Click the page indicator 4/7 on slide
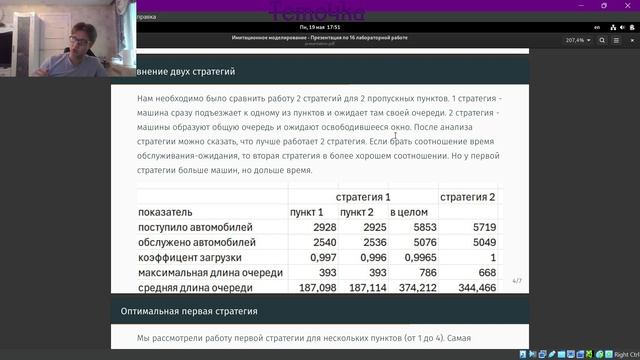This screenshot has width=640, height=360. [x=517, y=281]
